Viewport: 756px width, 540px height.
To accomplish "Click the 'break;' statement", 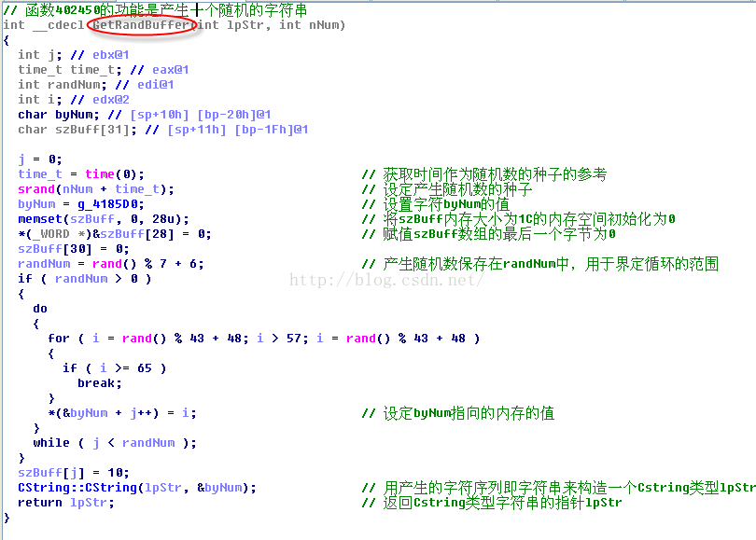I will point(99,383).
